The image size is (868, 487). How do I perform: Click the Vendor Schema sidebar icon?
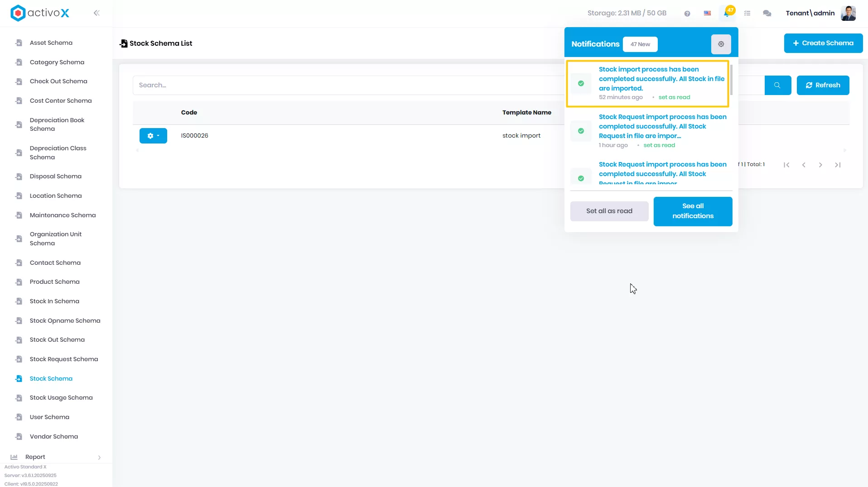(x=19, y=437)
